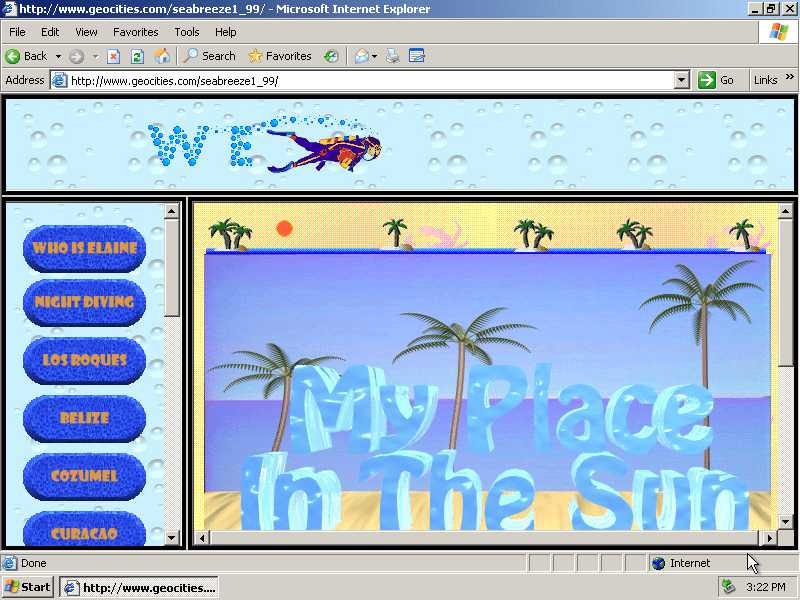
Task: Select the Belize navigation button
Action: 85,418
